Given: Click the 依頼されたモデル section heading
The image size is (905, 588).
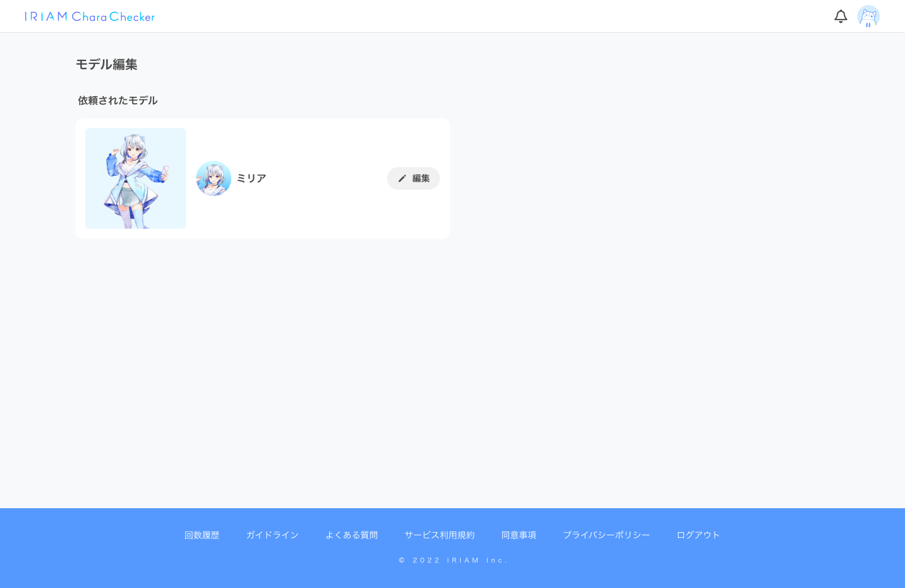Looking at the screenshot, I should pos(118,101).
